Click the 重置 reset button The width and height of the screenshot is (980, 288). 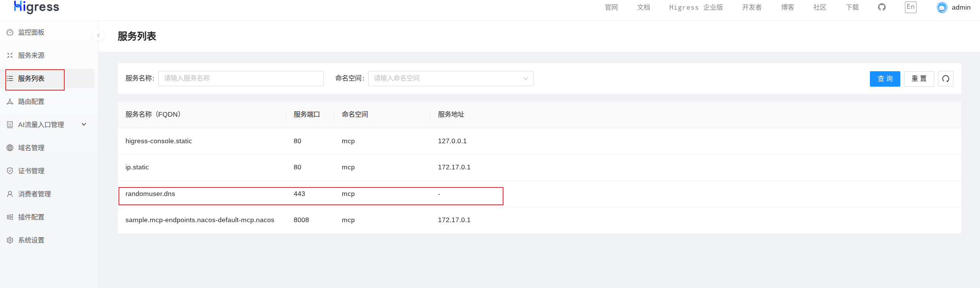click(x=919, y=79)
